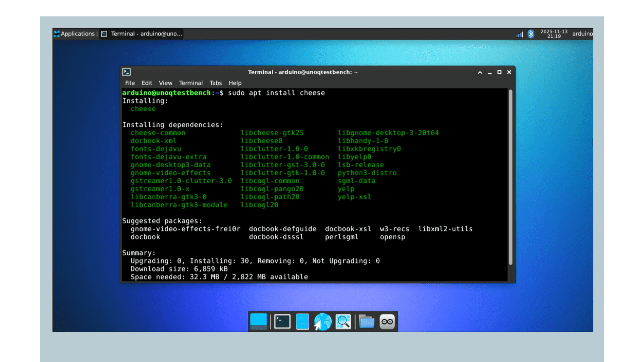The image size is (644, 362).
Task: Open the Tabs menu
Action: [215, 83]
